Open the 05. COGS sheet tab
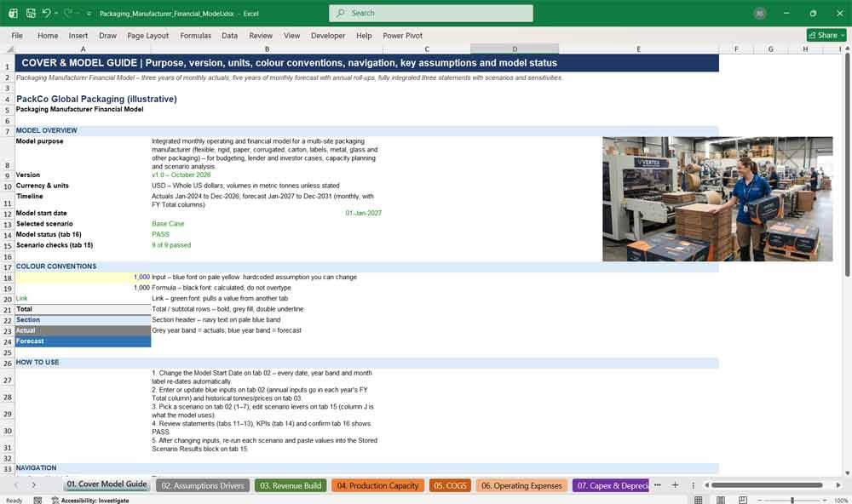The height and width of the screenshot is (504, 852). tap(450, 485)
